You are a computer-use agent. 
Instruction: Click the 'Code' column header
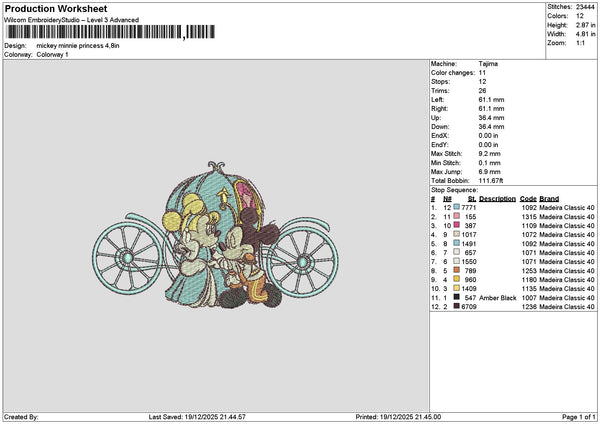[x=528, y=199]
